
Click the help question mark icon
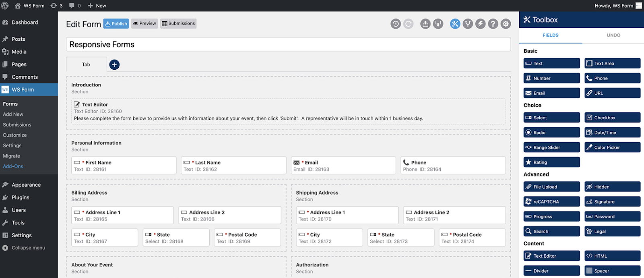(493, 24)
